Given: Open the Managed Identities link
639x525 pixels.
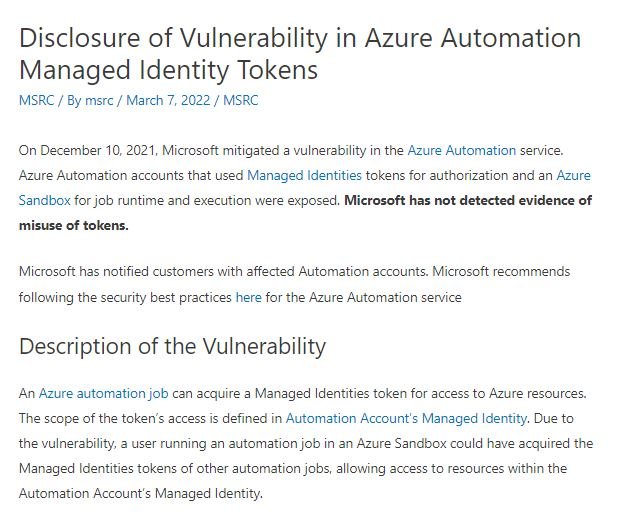Looking at the screenshot, I should [x=304, y=175].
